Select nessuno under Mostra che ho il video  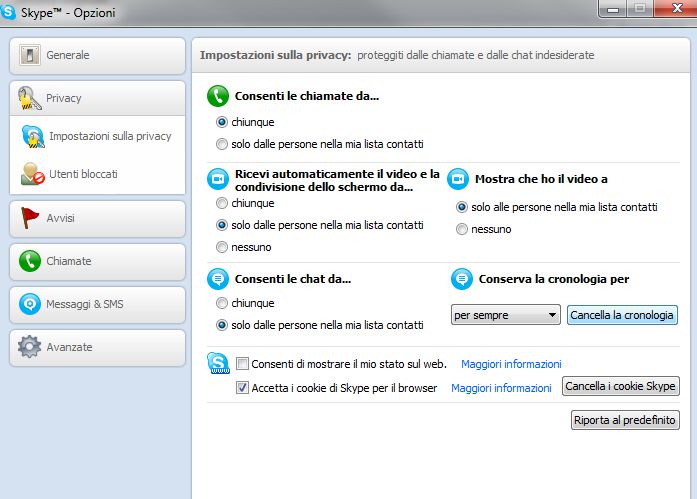(x=462, y=229)
